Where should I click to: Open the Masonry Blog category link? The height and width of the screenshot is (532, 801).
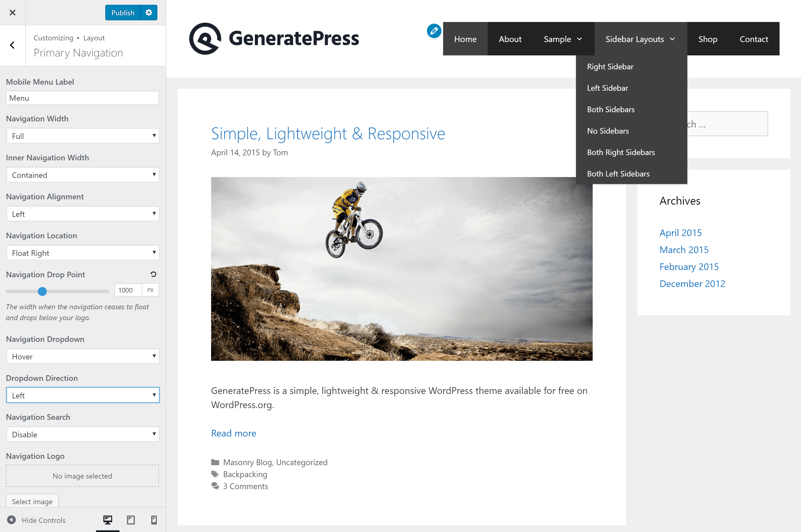coord(247,462)
